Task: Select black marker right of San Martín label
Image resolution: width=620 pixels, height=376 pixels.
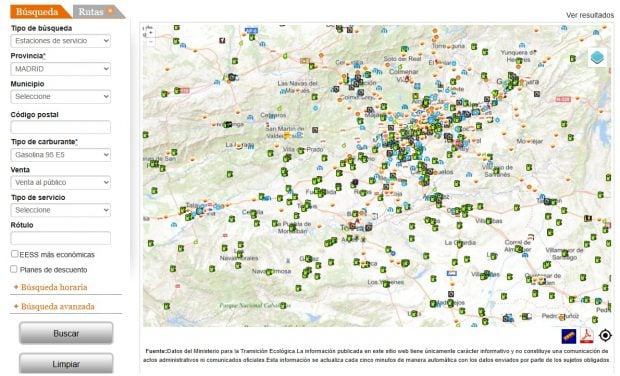Action: (x=315, y=130)
